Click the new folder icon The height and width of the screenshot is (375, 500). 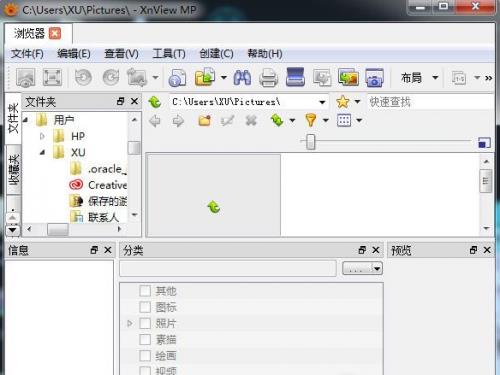point(204,120)
